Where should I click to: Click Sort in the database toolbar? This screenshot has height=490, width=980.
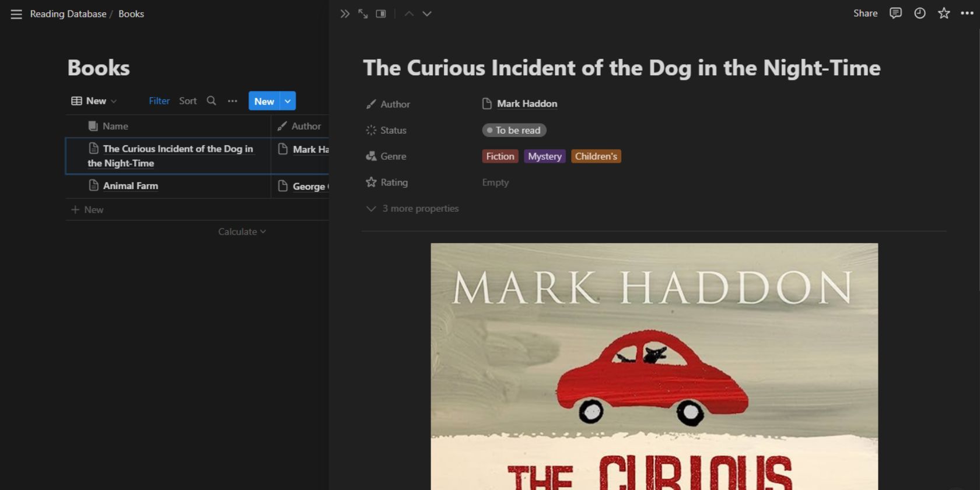[188, 101]
